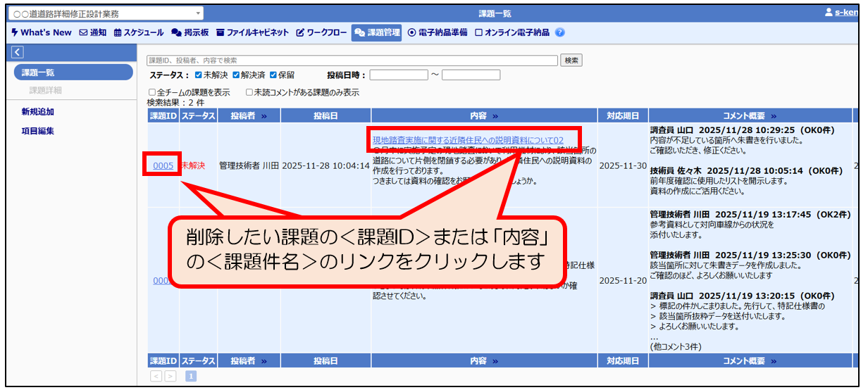Open the ワークフロー workflow page
The width and height of the screenshot is (868, 390).
pos(321,32)
